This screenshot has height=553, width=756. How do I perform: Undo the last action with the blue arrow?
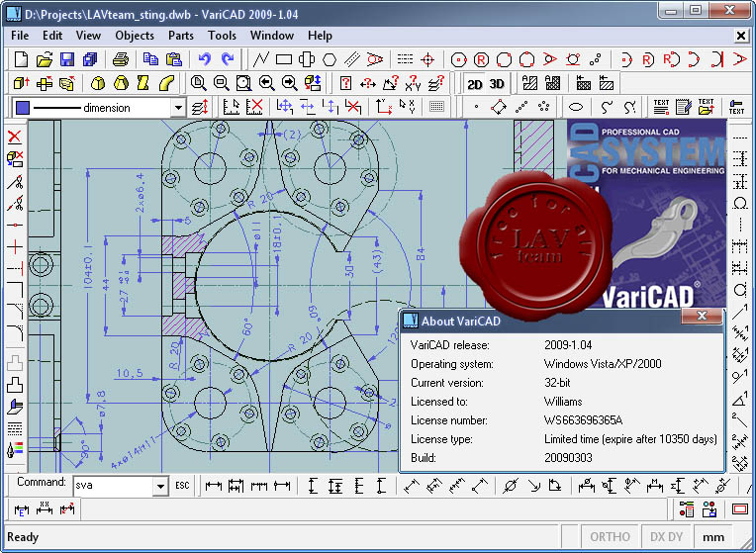click(x=205, y=59)
